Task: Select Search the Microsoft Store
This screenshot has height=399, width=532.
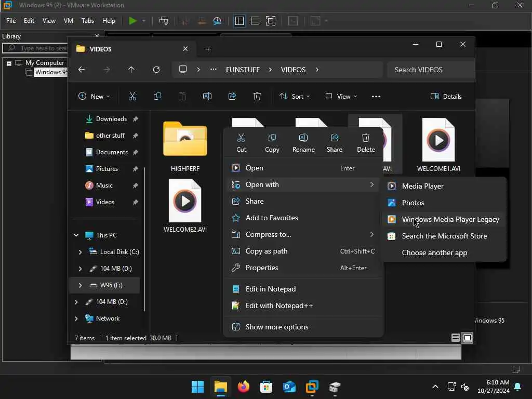Action: point(444,236)
